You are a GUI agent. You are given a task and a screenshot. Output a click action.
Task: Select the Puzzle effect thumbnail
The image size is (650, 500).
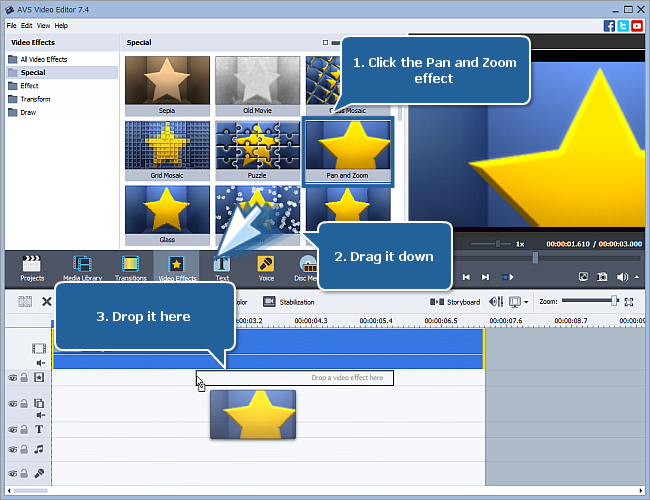click(x=257, y=150)
